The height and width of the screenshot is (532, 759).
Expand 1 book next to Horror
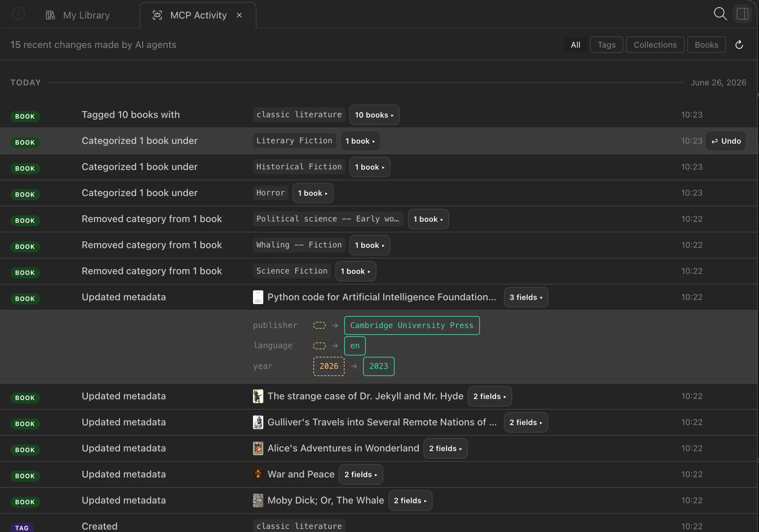(x=313, y=193)
